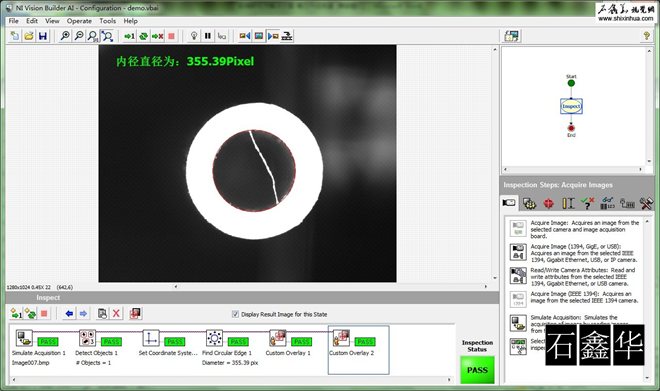660x391 pixels.
Task: Run inspection in loop from main toolbar
Action: (144, 36)
